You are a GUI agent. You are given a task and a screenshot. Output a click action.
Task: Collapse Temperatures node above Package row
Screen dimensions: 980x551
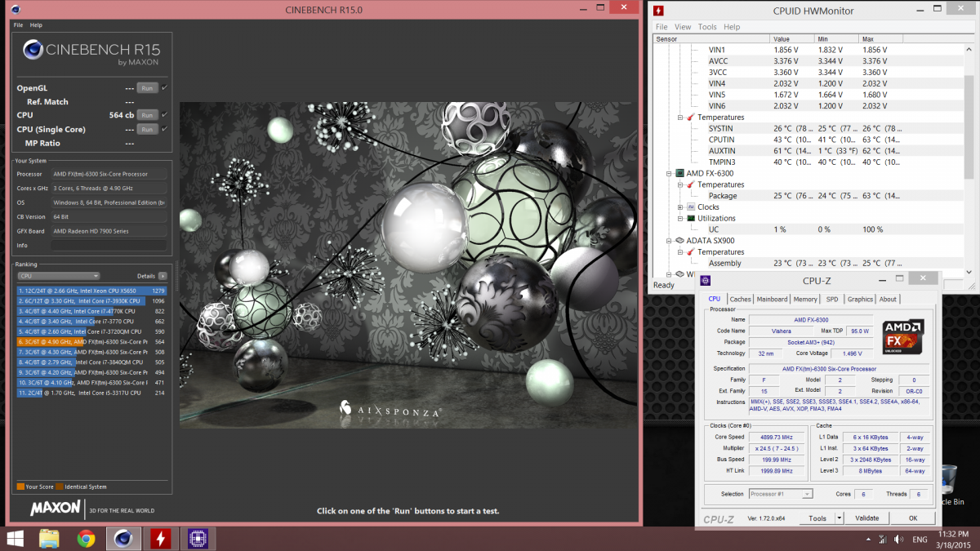coord(680,184)
